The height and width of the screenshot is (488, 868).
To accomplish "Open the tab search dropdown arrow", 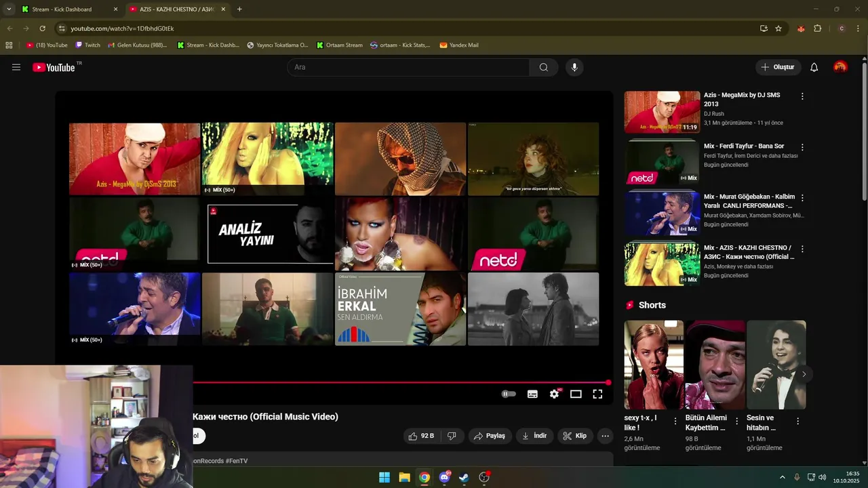I will pyautogui.click(x=9, y=9).
